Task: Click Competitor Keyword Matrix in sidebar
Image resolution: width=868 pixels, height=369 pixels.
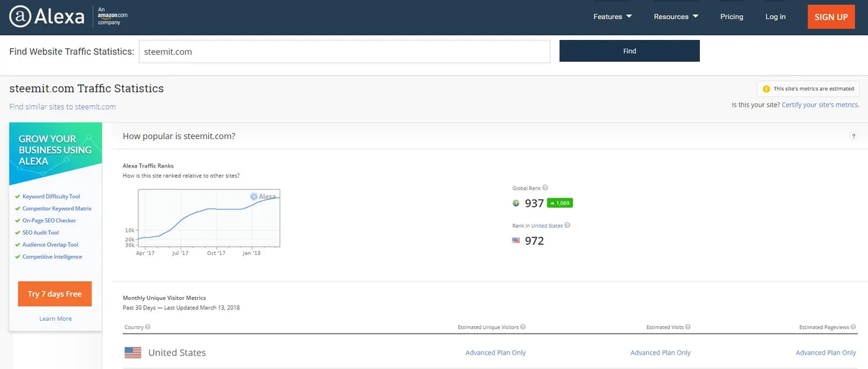Action: [57, 209]
